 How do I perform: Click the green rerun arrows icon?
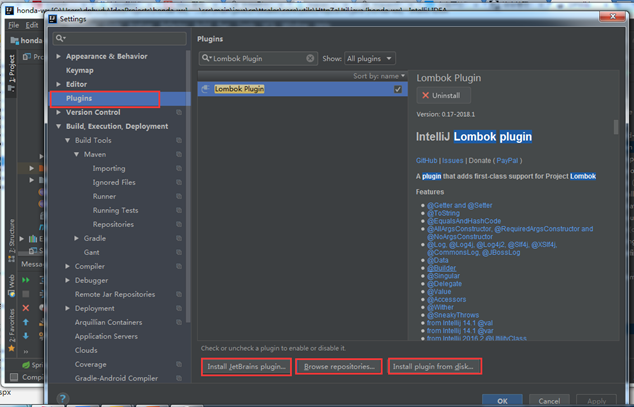(26, 280)
